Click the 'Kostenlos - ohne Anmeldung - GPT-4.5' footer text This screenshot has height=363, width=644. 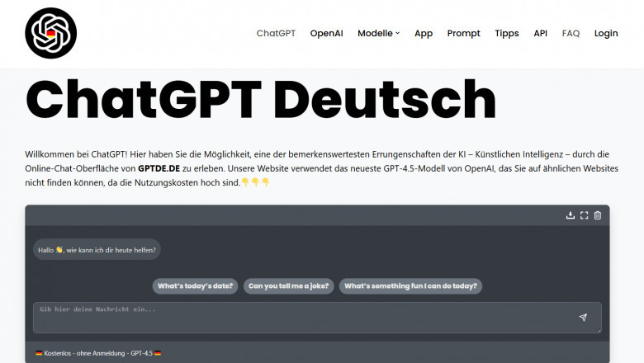[98, 353]
